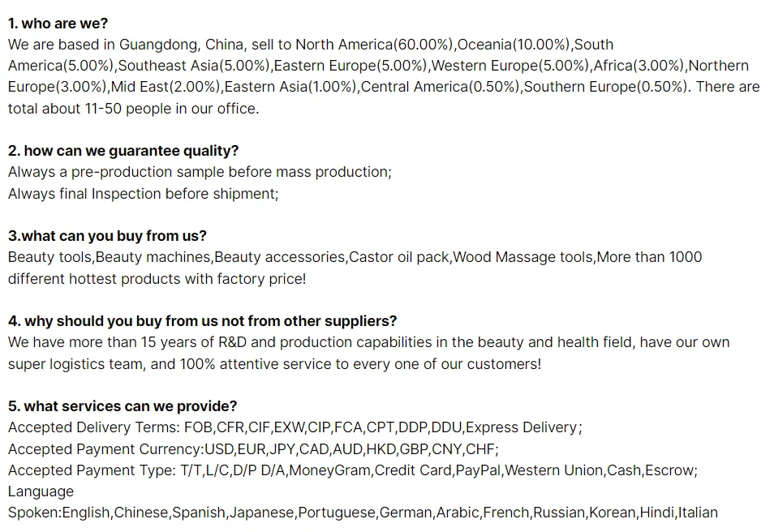Image resolution: width=774 pixels, height=532 pixels.
Task: Click the '5. what services can we provide?' heading
Action: (123, 406)
